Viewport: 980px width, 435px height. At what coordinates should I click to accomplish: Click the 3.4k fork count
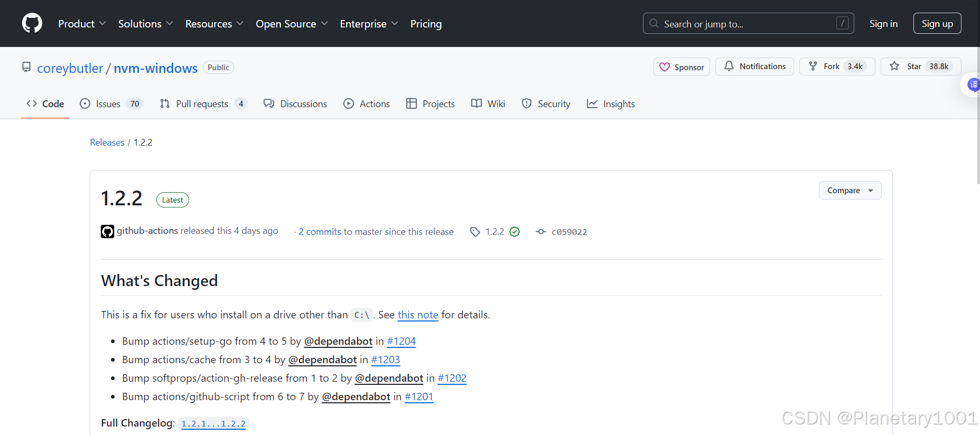tap(855, 67)
